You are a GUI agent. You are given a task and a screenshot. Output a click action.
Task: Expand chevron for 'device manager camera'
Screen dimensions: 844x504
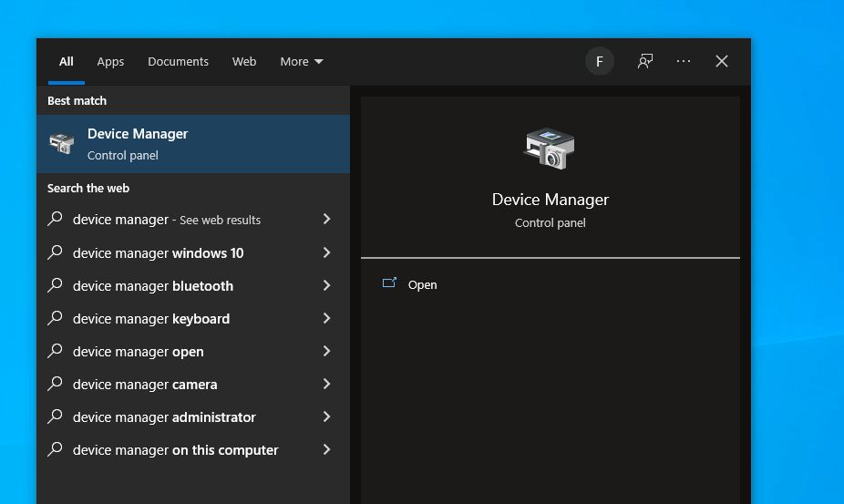tap(326, 384)
